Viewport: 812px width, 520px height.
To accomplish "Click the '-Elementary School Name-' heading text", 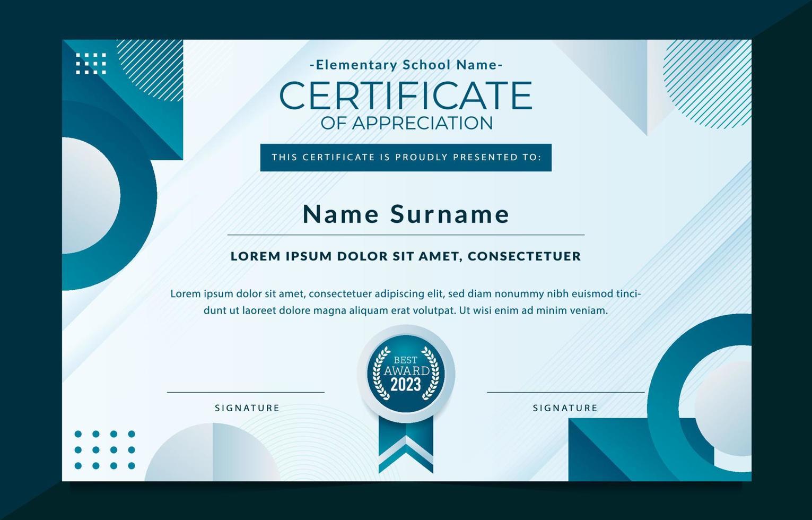I will [406, 65].
